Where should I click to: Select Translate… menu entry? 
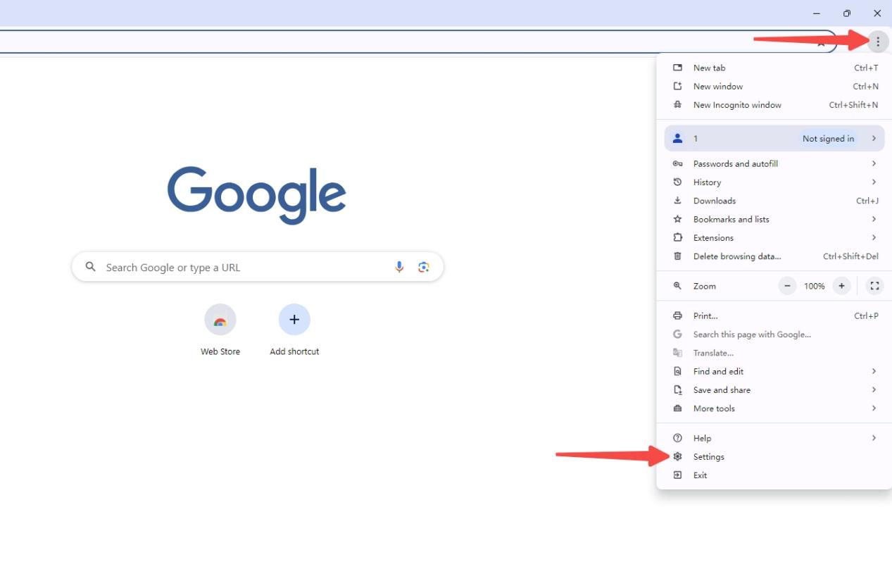(x=774, y=353)
